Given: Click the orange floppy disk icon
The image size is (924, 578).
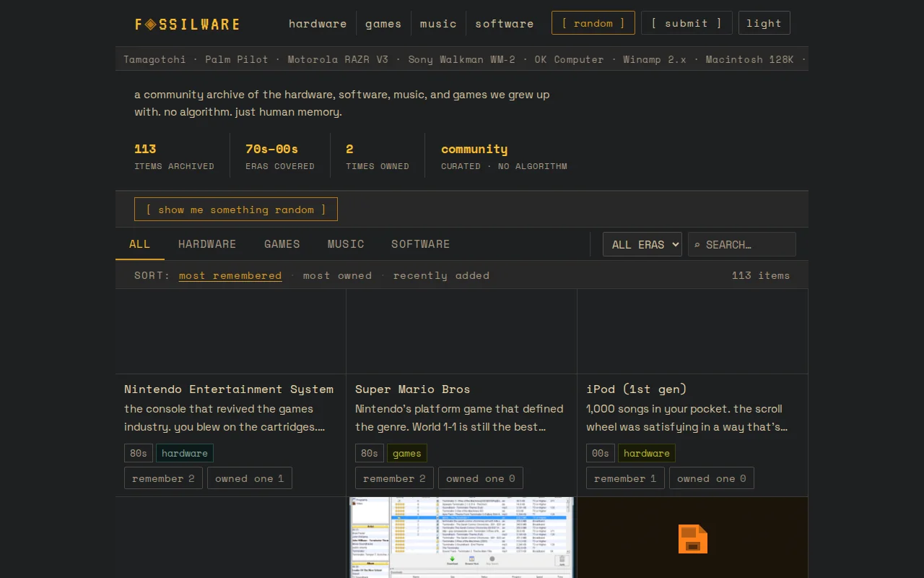Looking at the screenshot, I should (693, 539).
